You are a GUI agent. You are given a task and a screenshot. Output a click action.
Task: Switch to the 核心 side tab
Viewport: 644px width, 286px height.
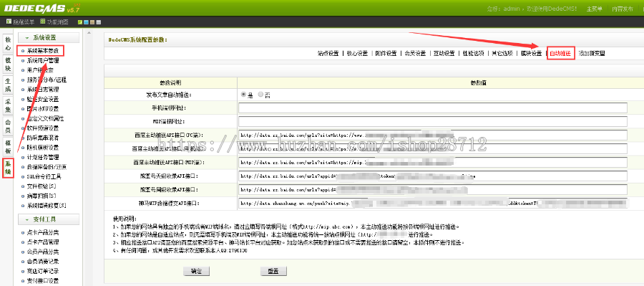8,44
